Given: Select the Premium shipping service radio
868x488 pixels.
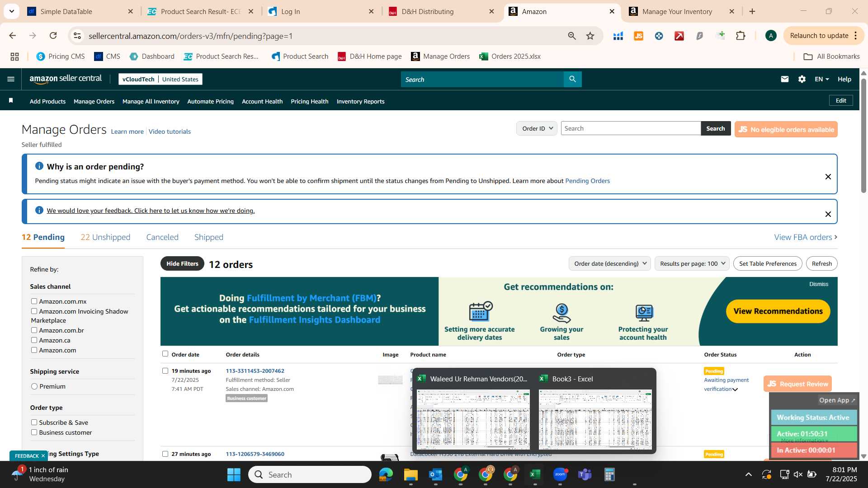Looking at the screenshot, I should pyautogui.click(x=34, y=386).
